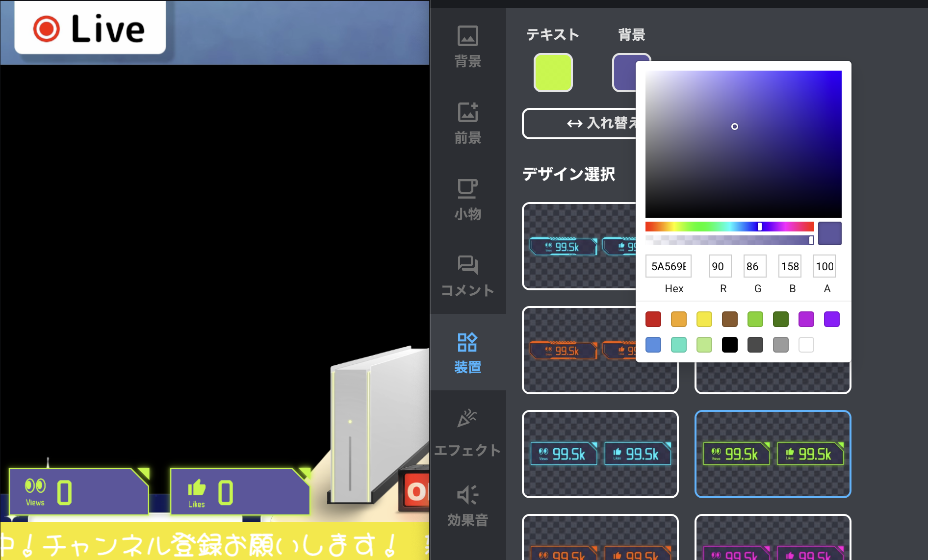This screenshot has height=560, width=928.
Task: Select the 小物 props sidebar icon
Action: [467, 200]
